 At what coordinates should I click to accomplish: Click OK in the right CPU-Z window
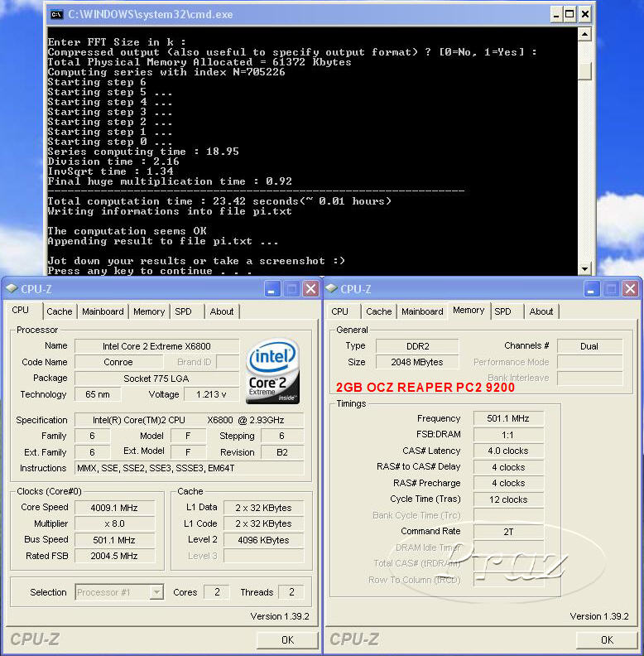607,639
